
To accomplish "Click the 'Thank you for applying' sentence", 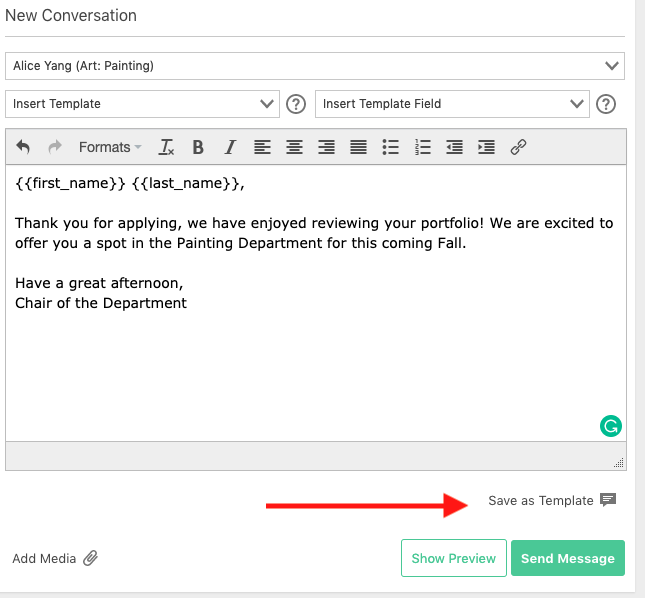I will click(314, 233).
